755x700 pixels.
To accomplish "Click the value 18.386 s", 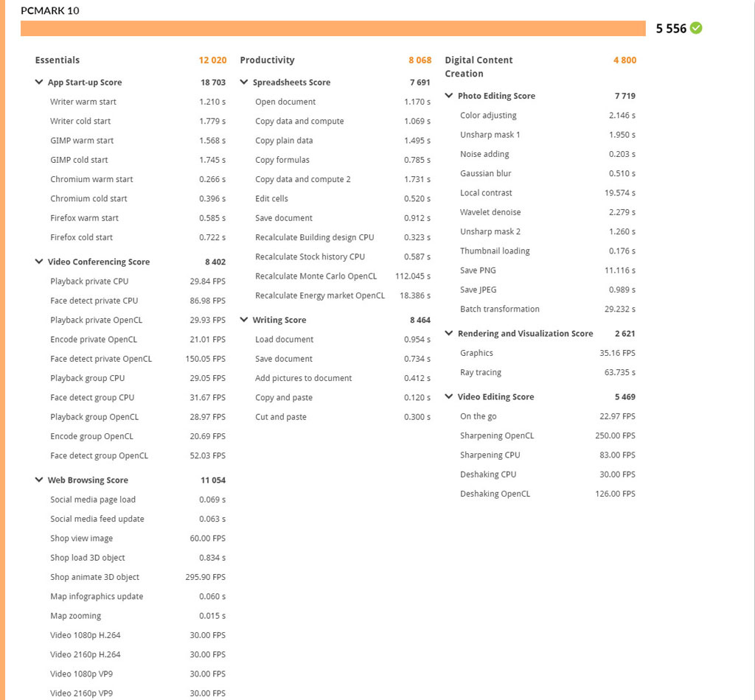I will (x=415, y=295).
